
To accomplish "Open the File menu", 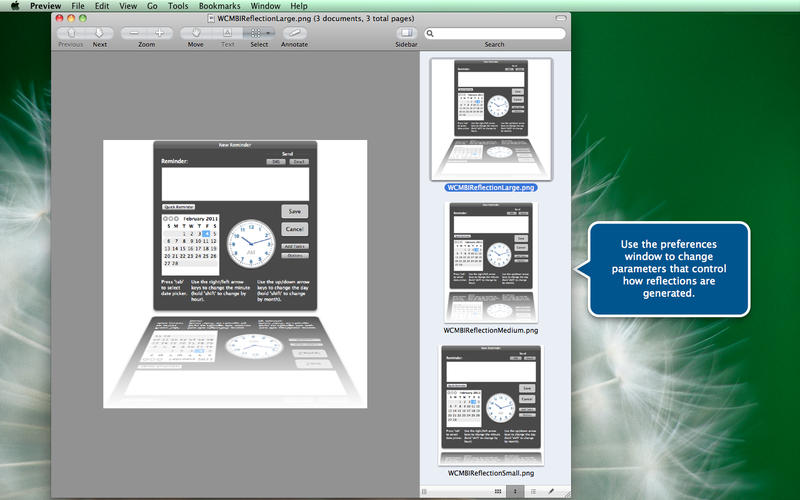I will [78, 6].
